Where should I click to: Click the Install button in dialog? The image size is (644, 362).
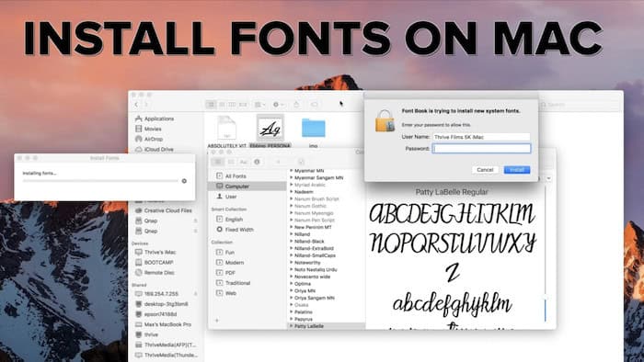517,170
